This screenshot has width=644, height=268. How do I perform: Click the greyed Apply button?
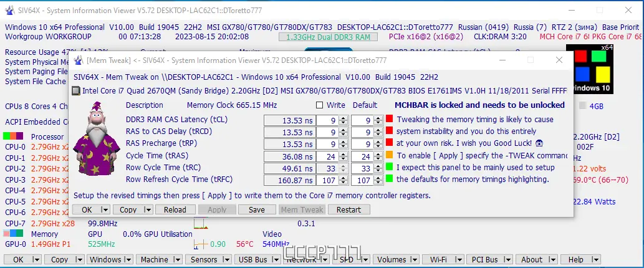tap(217, 209)
